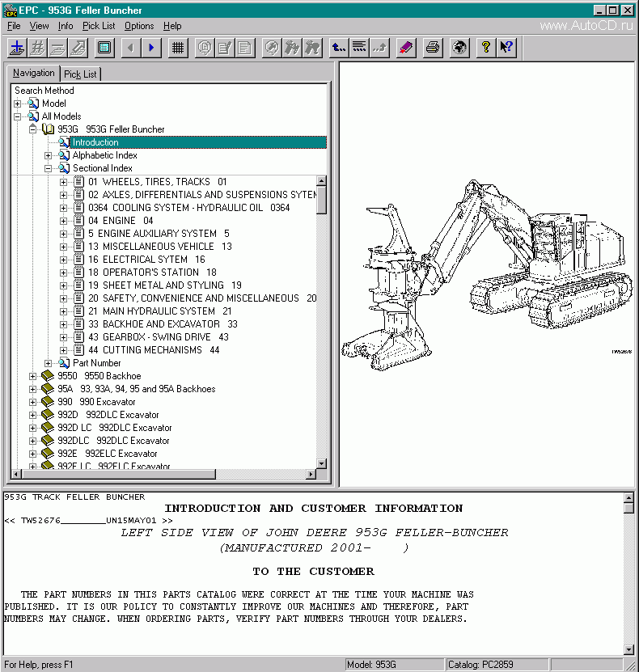Expand the Alphabetic Index node
The image size is (639, 672).
(48, 155)
